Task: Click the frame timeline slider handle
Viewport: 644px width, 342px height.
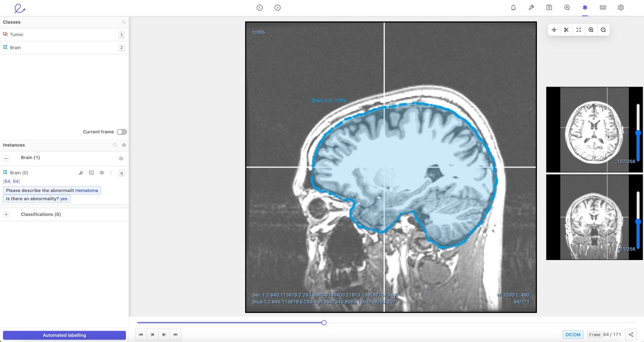Action: tap(324, 322)
